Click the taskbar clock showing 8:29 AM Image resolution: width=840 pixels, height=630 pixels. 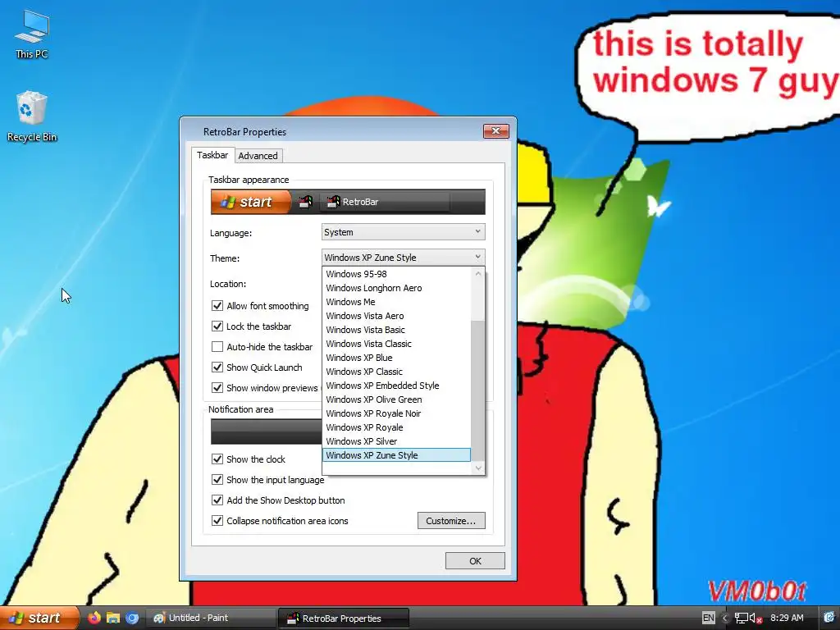coord(787,618)
